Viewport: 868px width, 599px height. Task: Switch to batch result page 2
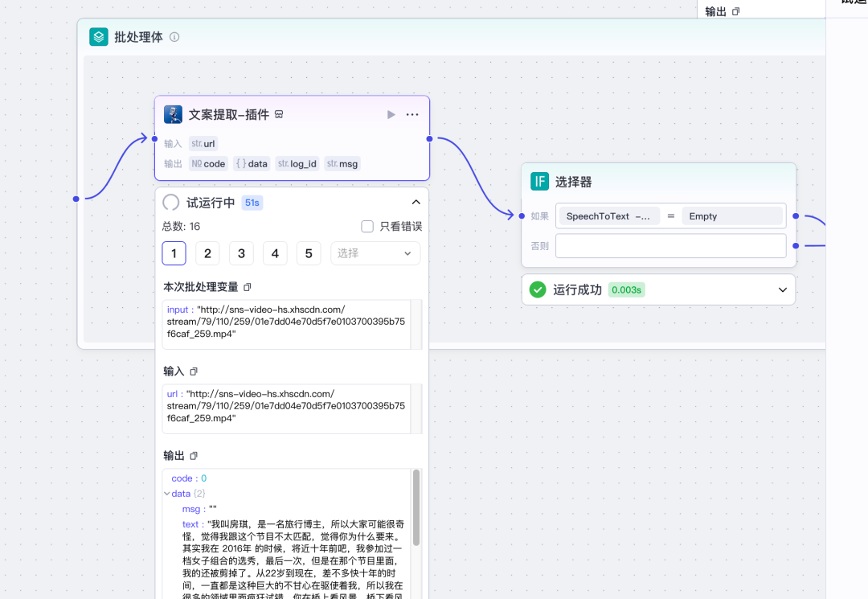[x=207, y=253]
